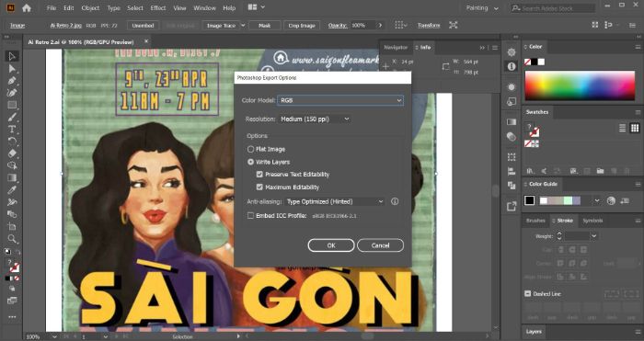
Task: Open the Info panel dock icon
Action: [512, 66]
